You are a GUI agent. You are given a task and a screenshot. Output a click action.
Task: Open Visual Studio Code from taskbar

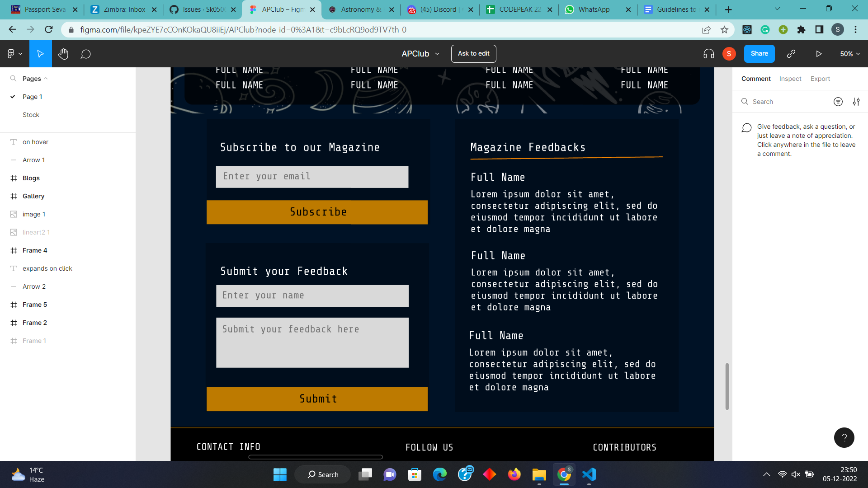click(x=589, y=474)
